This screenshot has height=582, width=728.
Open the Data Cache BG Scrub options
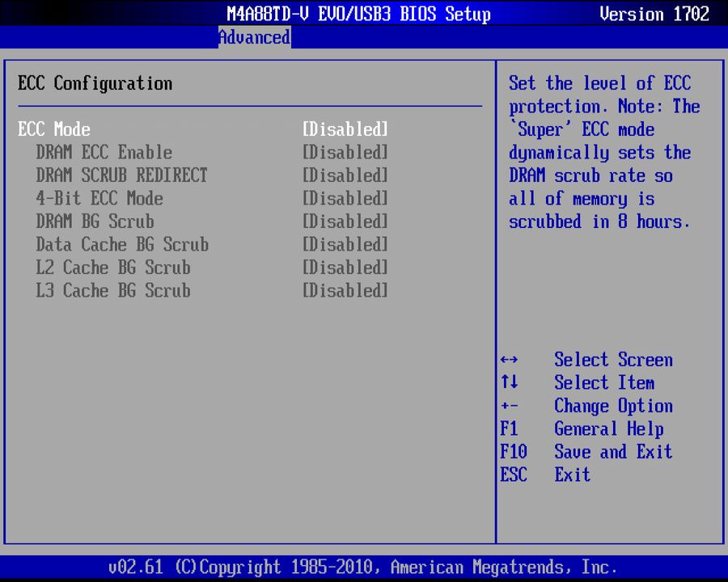click(345, 244)
